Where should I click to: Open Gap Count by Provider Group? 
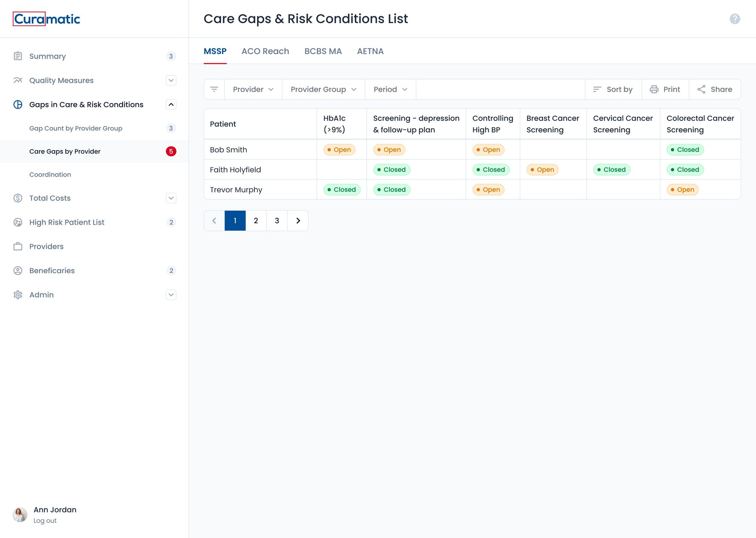(x=76, y=128)
